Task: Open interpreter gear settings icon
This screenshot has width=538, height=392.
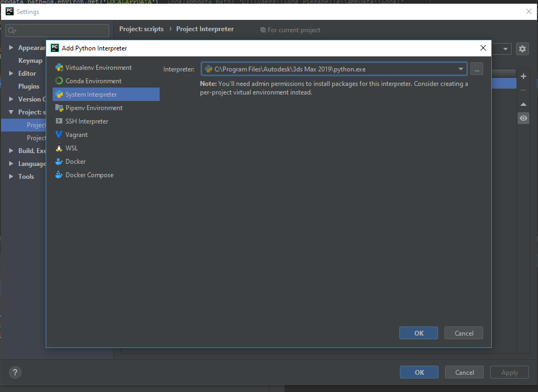Action: 522,49
